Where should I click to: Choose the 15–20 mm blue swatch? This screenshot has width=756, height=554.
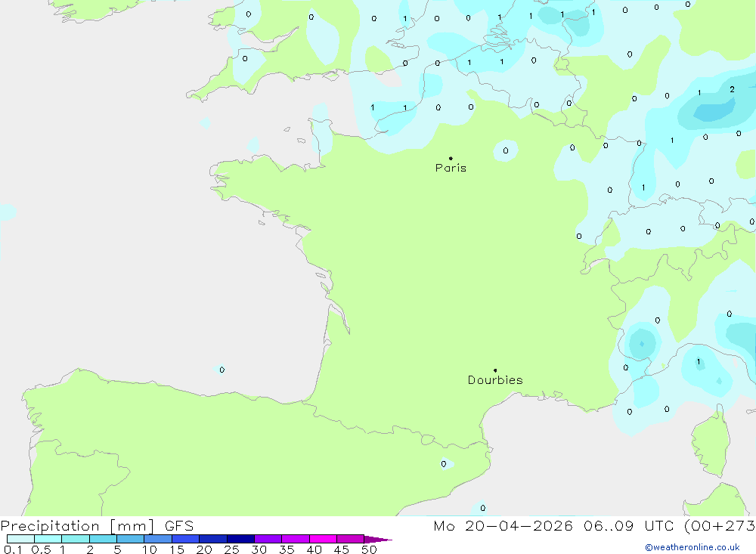point(186,539)
